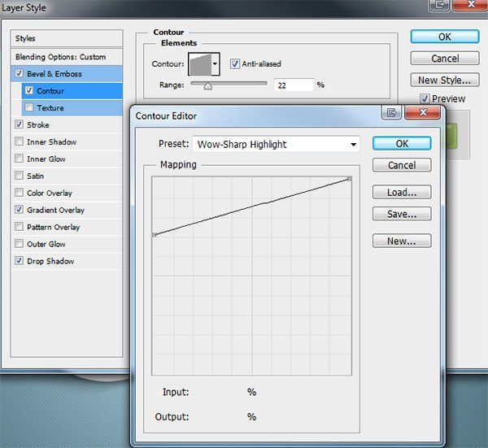Uncheck the Gradient Overlay checkbox
Screen dimensions: 488x448
tap(19, 210)
